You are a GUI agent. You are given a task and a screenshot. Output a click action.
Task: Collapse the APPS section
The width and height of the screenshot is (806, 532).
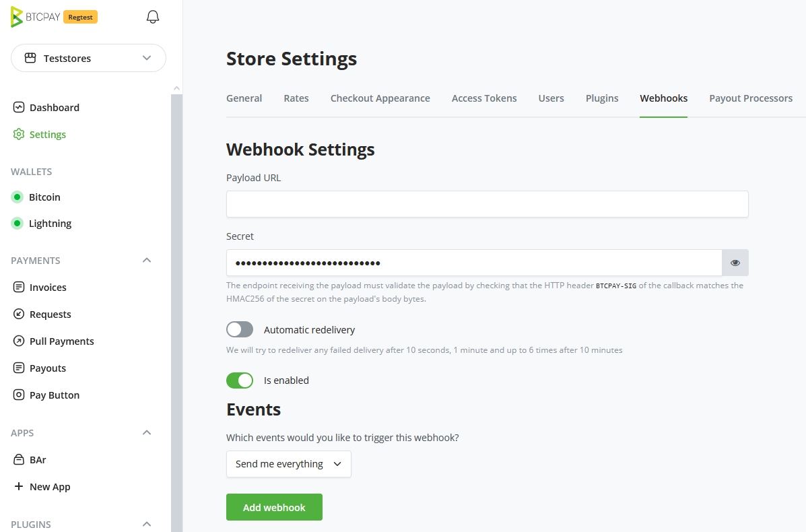point(147,432)
